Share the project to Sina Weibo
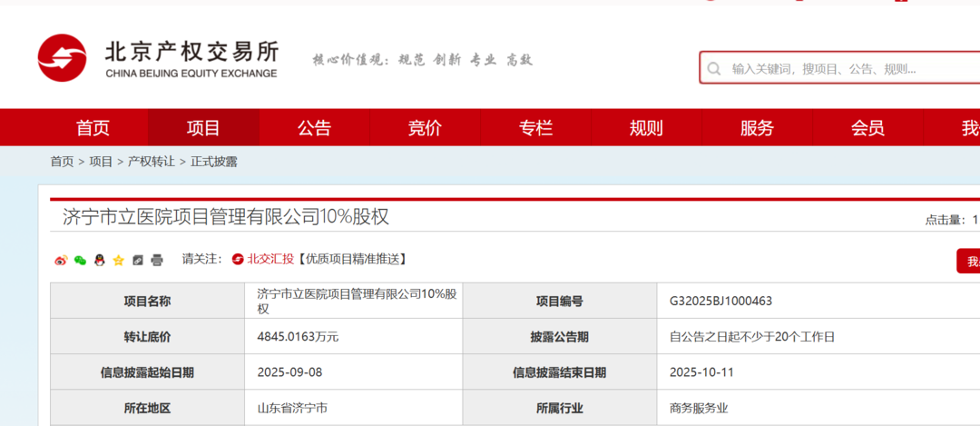 pos(61,260)
